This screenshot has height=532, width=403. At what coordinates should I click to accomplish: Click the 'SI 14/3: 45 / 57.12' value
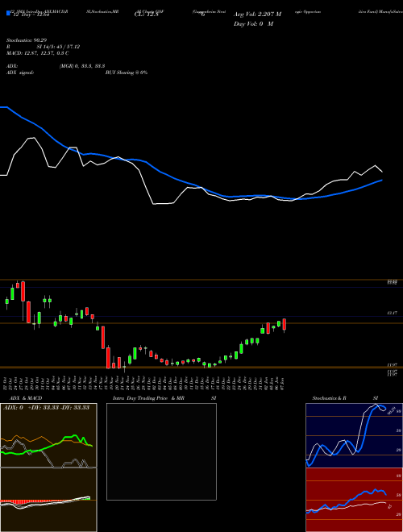(58, 47)
